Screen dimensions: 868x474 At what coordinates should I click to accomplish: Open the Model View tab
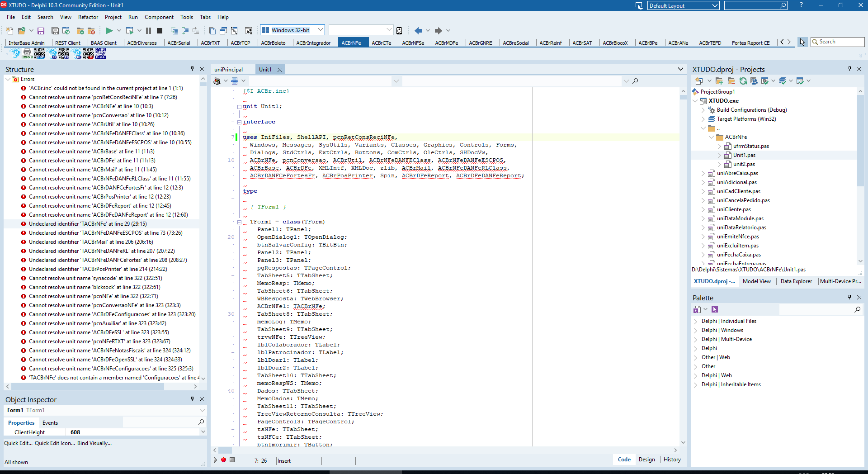point(756,281)
